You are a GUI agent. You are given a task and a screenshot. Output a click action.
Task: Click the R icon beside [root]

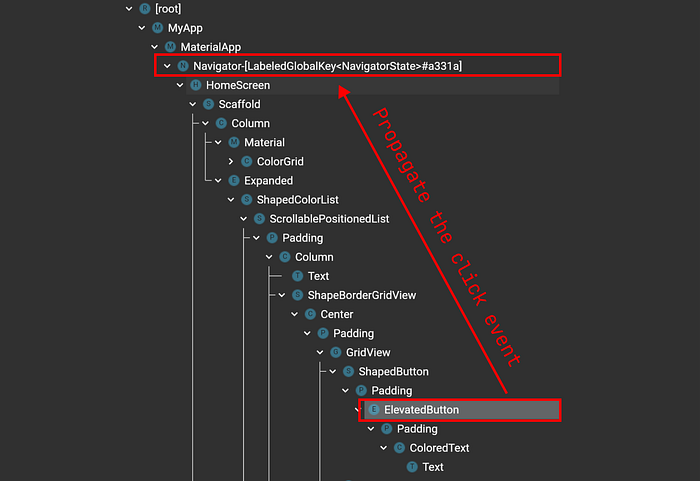[145, 8]
